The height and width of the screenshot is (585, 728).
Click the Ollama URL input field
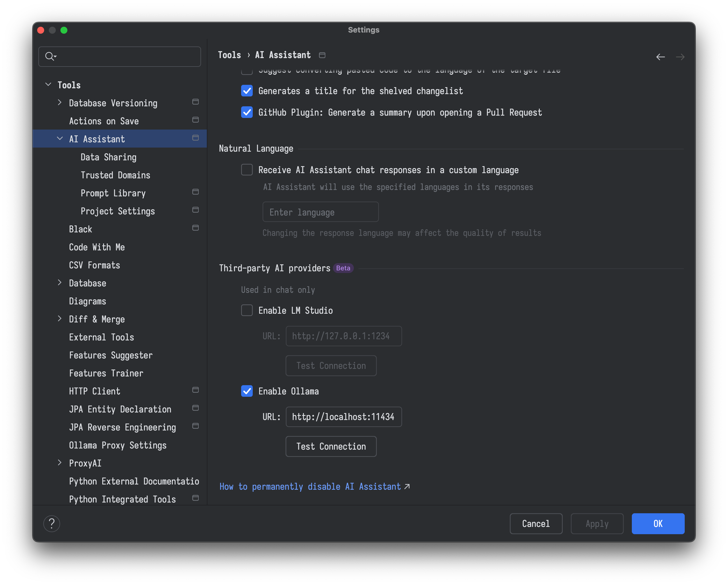[x=343, y=417]
